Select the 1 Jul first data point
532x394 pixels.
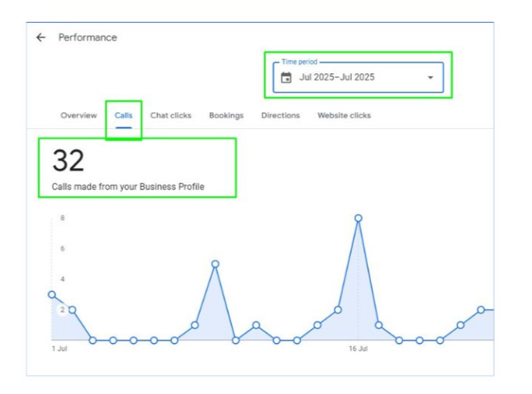pyautogui.click(x=52, y=295)
